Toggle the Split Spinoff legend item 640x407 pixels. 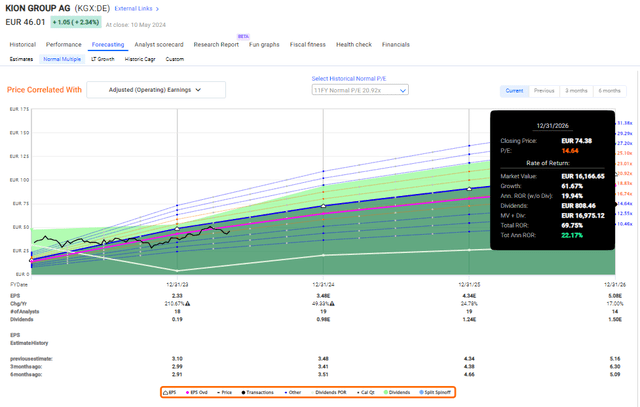pyautogui.click(x=435, y=392)
